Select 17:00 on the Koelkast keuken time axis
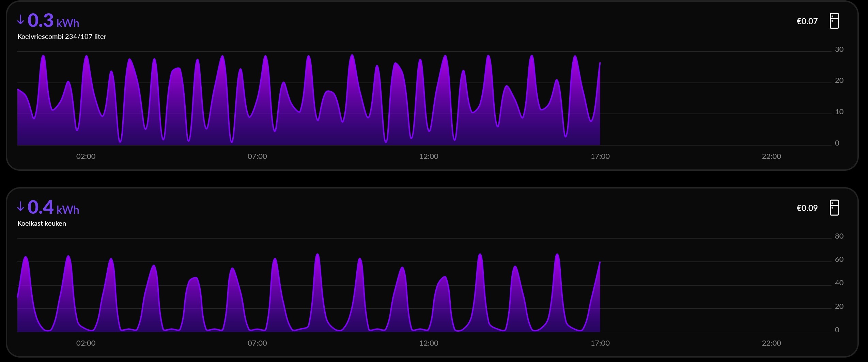This screenshot has width=868, height=362. point(600,343)
